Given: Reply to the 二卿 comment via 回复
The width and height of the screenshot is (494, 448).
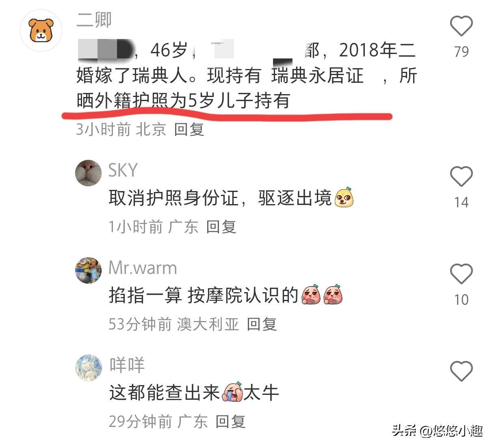Looking at the screenshot, I should coord(189,129).
